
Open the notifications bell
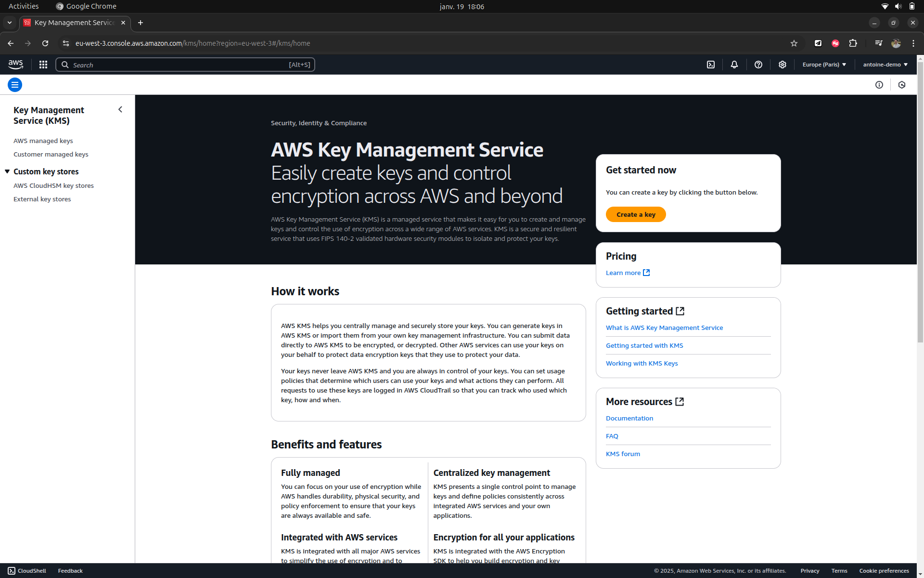[x=734, y=65]
